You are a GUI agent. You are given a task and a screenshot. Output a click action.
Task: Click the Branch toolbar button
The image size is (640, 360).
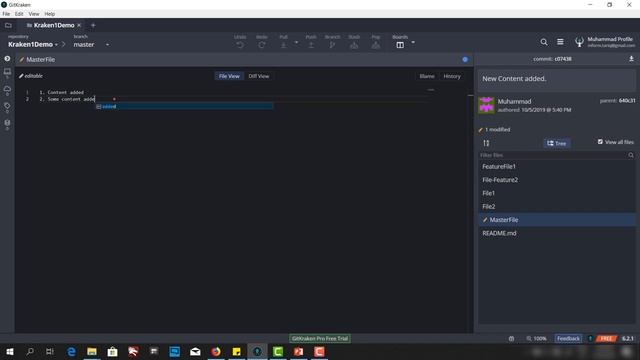pos(332,42)
